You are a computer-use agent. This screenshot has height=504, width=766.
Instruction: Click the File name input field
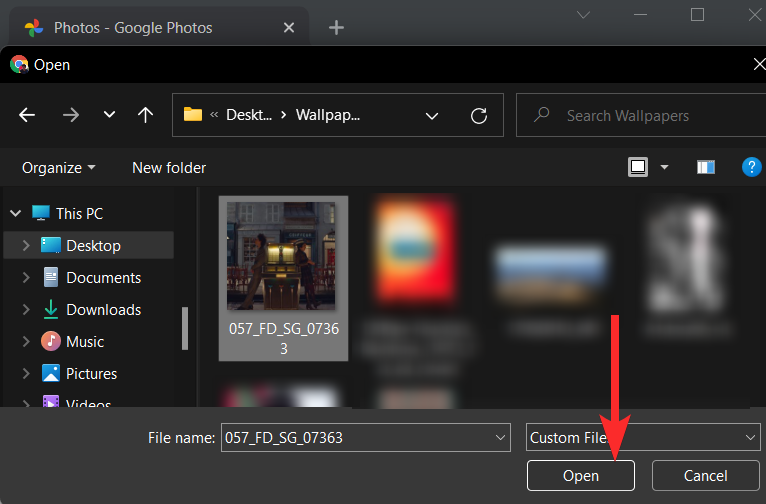(365, 438)
